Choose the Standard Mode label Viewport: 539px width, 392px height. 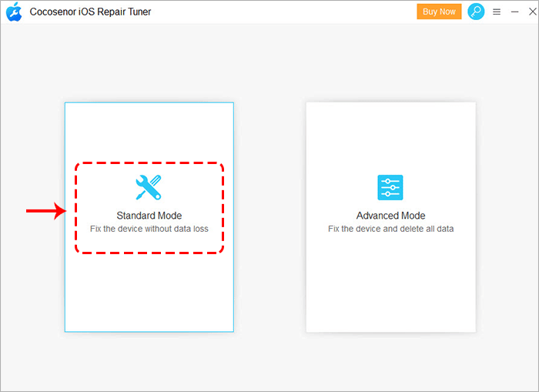pos(149,216)
